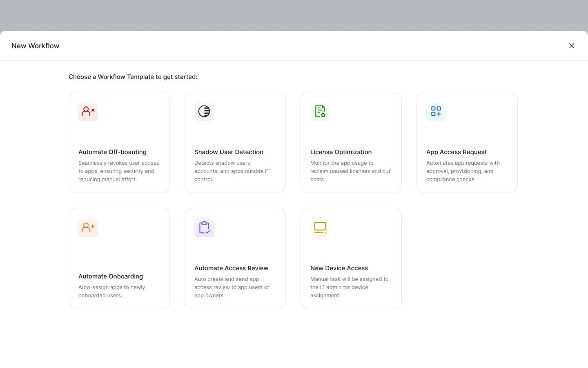Click the Shadow User Detection half-circle icon
Image resolution: width=588 pixels, height=368 pixels.
tap(204, 111)
